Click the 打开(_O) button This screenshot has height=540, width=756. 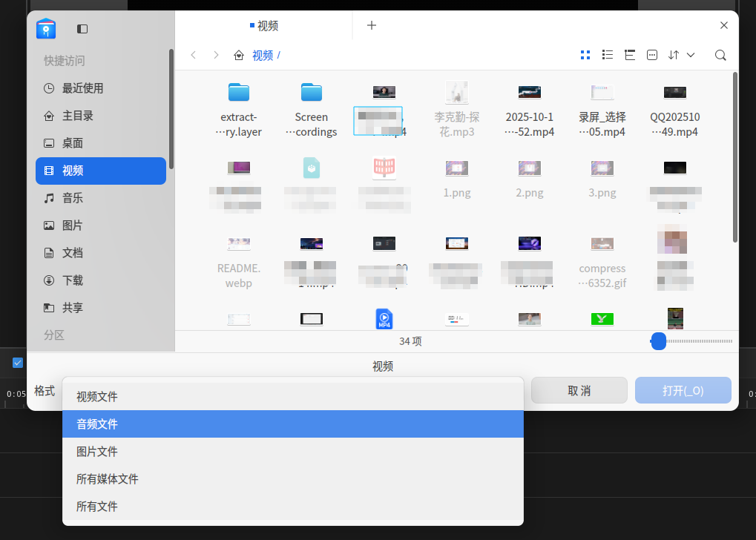[683, 390]
